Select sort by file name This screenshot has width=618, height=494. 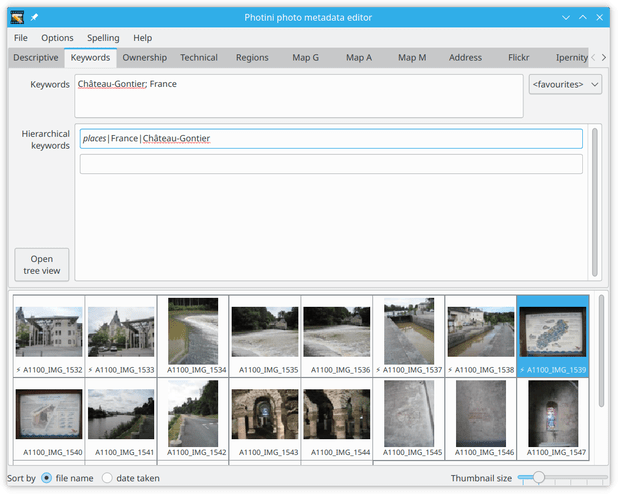tap(67, 478)
